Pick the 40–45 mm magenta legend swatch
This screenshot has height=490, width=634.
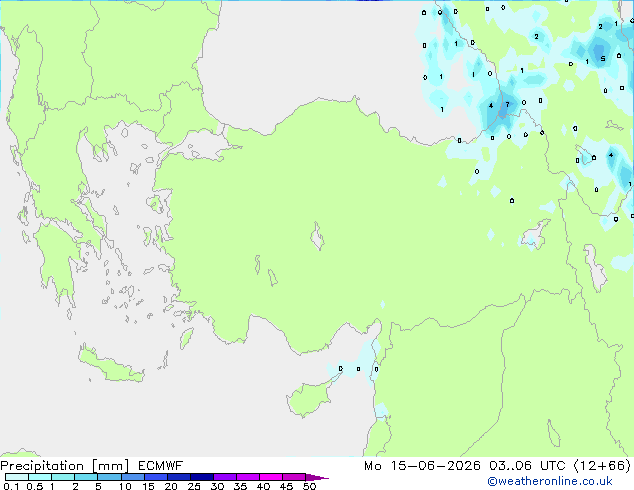(271, 477)
